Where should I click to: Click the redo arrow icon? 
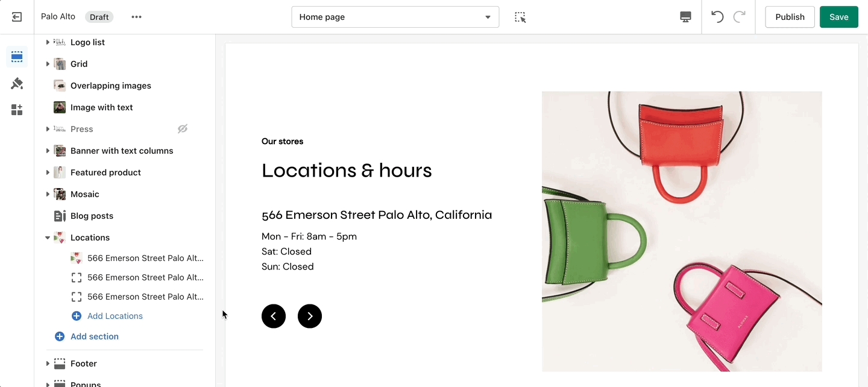click(739, 17)
